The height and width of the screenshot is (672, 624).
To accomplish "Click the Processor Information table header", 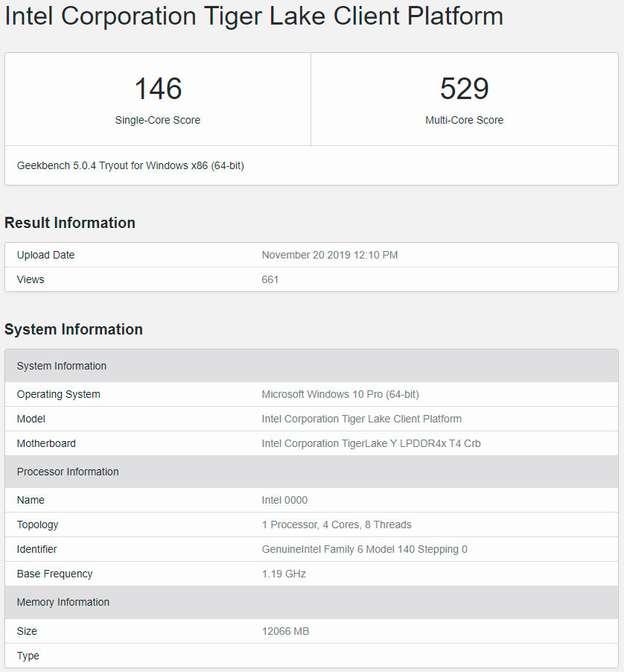I will [311, 472].
